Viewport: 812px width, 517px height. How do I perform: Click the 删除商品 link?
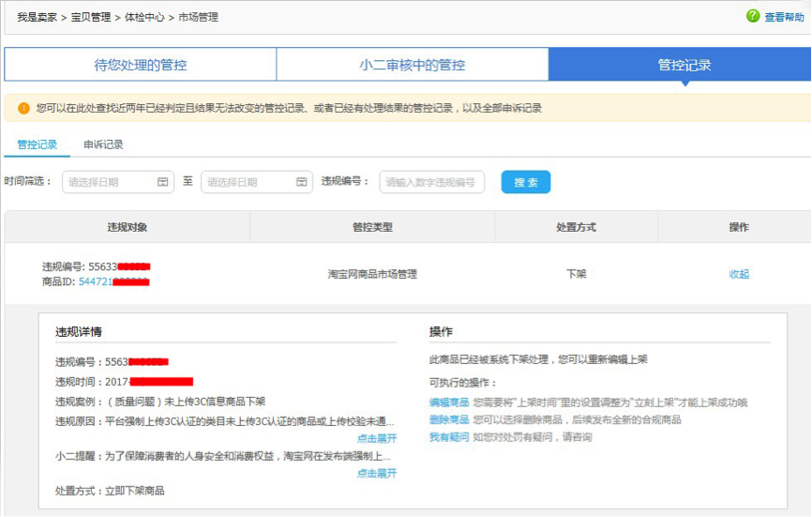(448, 419)
